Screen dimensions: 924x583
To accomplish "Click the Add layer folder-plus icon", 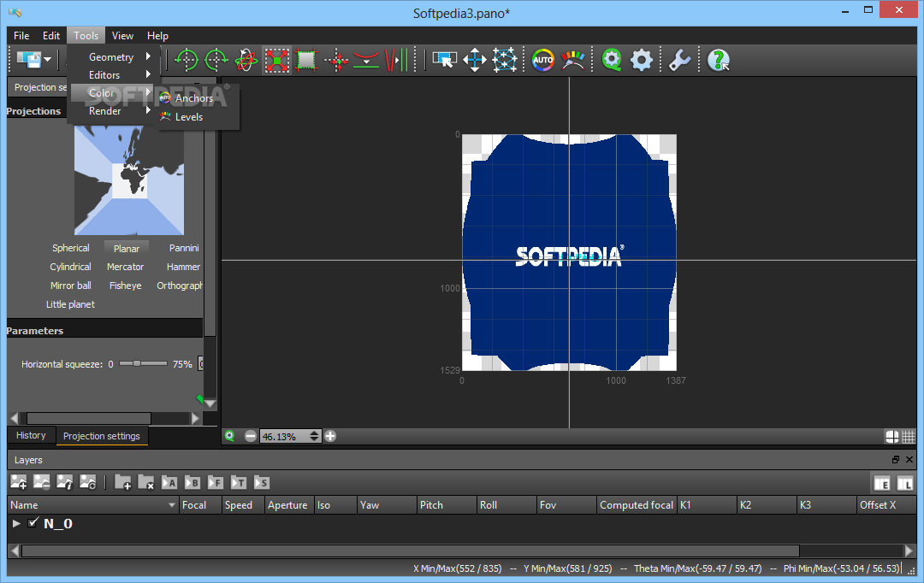I will tap(122, 482).
